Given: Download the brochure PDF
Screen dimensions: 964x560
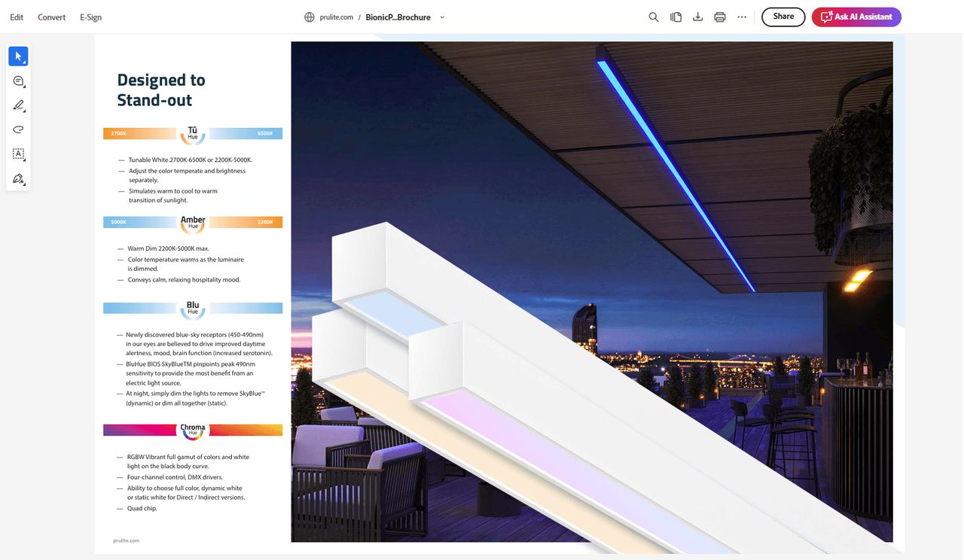Looking at the screenshot, I should (x=697, y=16).
